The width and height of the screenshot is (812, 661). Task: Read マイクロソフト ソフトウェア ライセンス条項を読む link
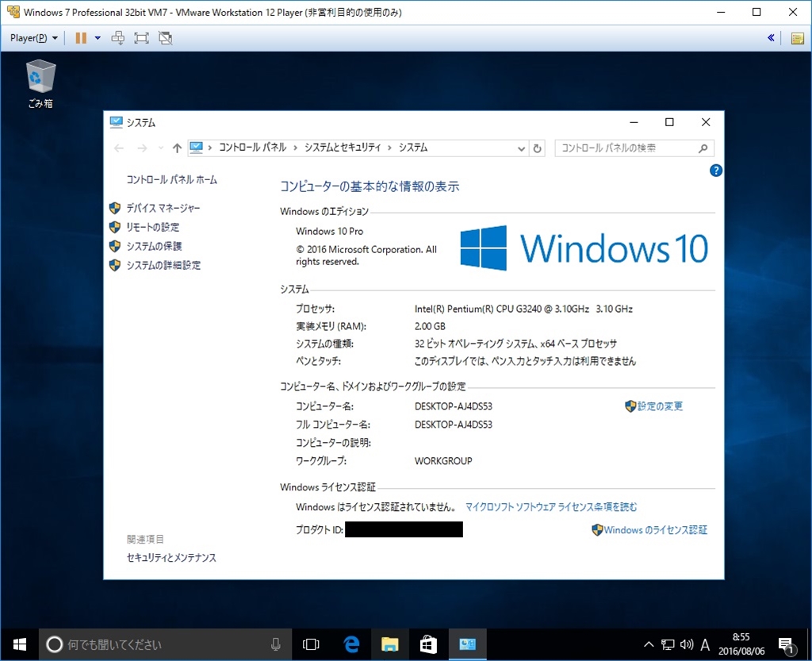(x=551, y=506)
